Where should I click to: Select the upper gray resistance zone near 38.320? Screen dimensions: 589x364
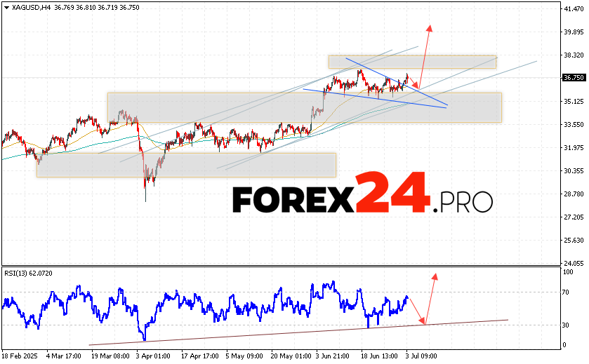coord(411,62)
